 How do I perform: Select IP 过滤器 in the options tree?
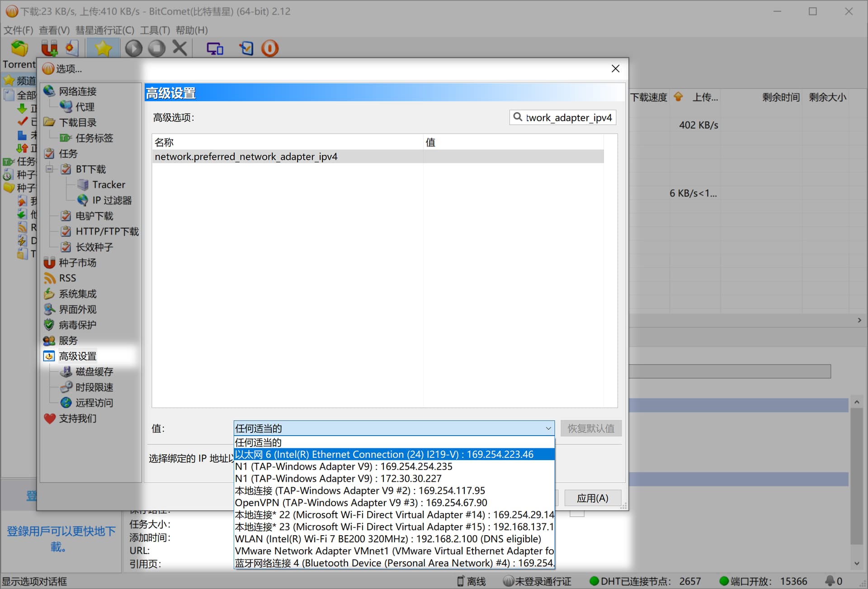112,200
